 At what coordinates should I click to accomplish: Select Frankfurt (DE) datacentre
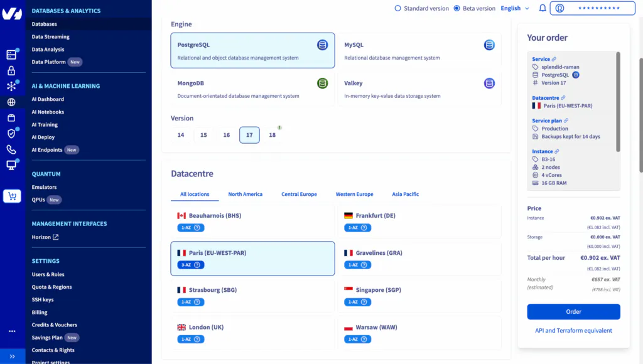pos(419,222)
